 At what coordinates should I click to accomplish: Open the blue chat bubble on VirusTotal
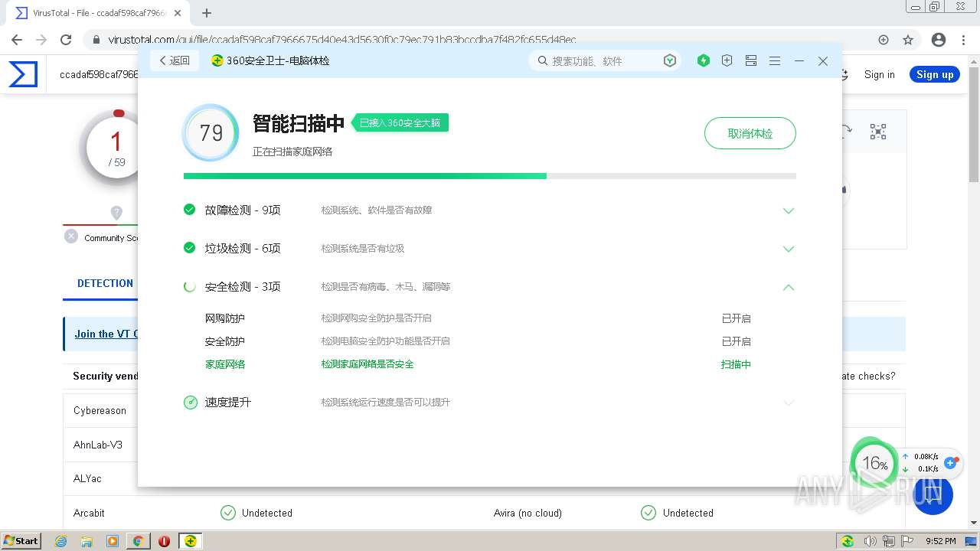click(932, 495)
